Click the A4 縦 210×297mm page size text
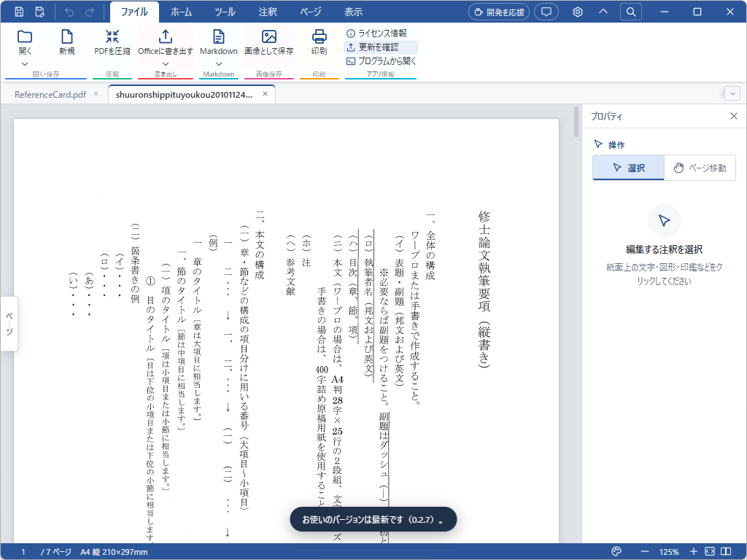Viewport: 747px width, 560px height. click(114, 552)
